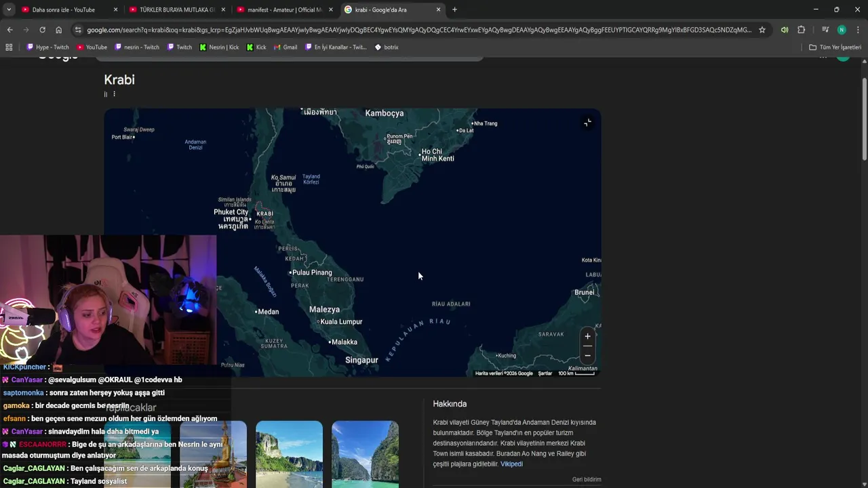Image resolution: width=868 pixels, height=488 pixels.
Task: Open the plain 'Twitch' bookmark
Action: (179, 47)
